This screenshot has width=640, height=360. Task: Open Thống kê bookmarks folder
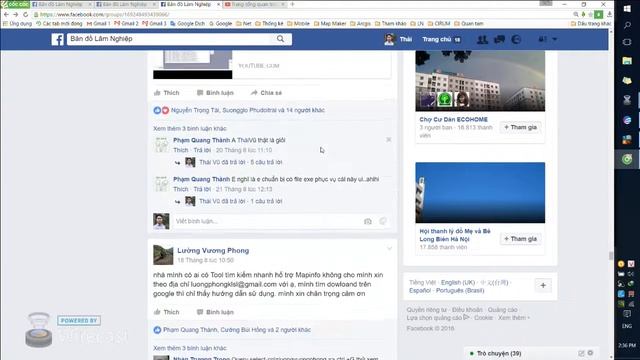click(x=269, y=24)
